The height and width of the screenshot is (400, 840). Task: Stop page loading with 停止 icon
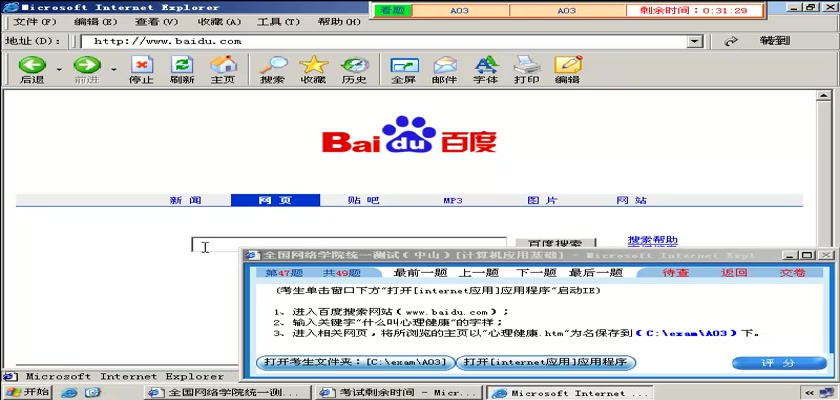point(141,70)
